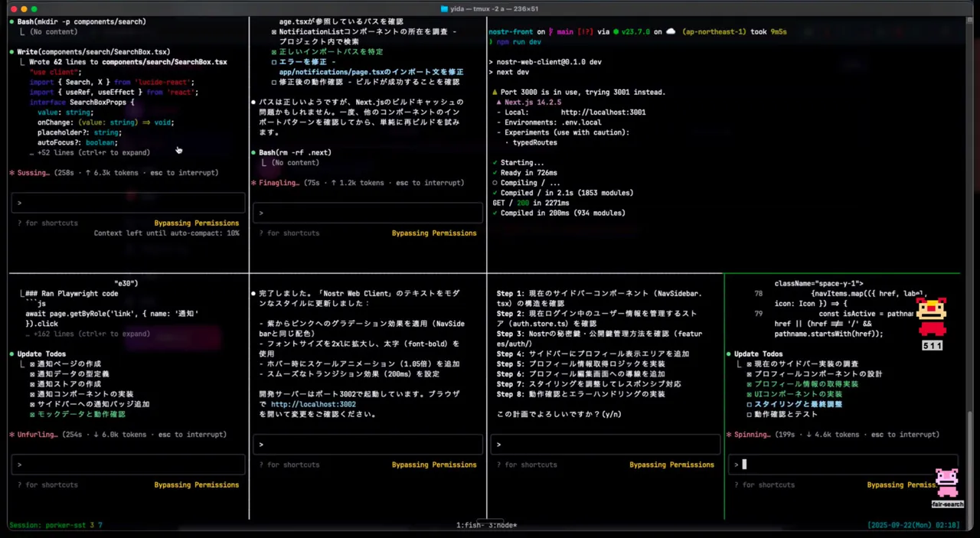Click the cloud icon in the shell prompt

671,32
